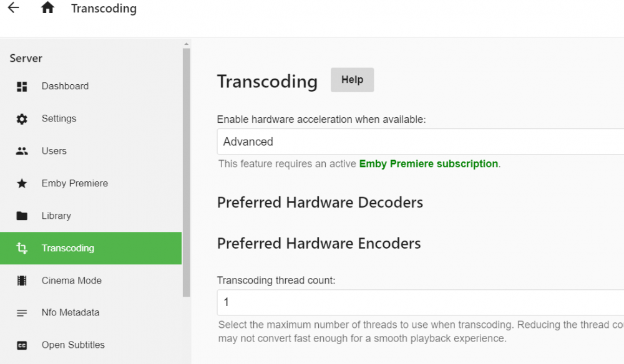624x364 pixels.
Task: Click the back arrow icon
Action: coord(14,7)
